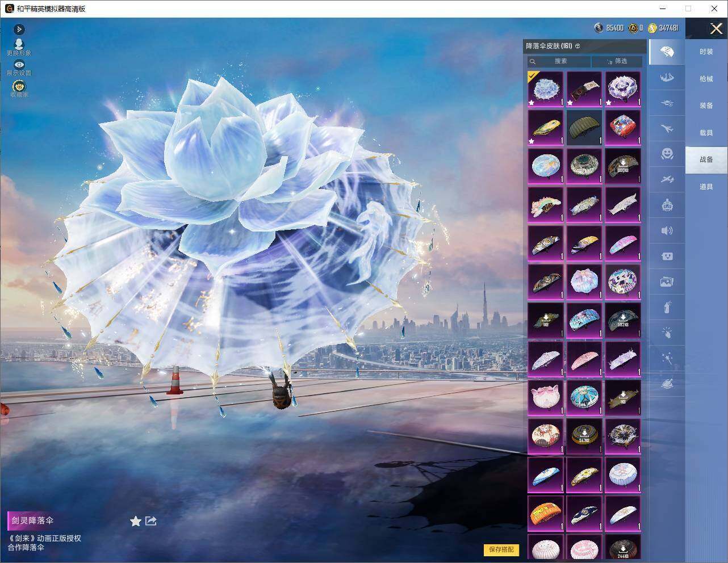Image resolution: width=728 pixels, height=563 pixels.
Task: Select the wingsuit glider category icon
Action: pos(667,77)
